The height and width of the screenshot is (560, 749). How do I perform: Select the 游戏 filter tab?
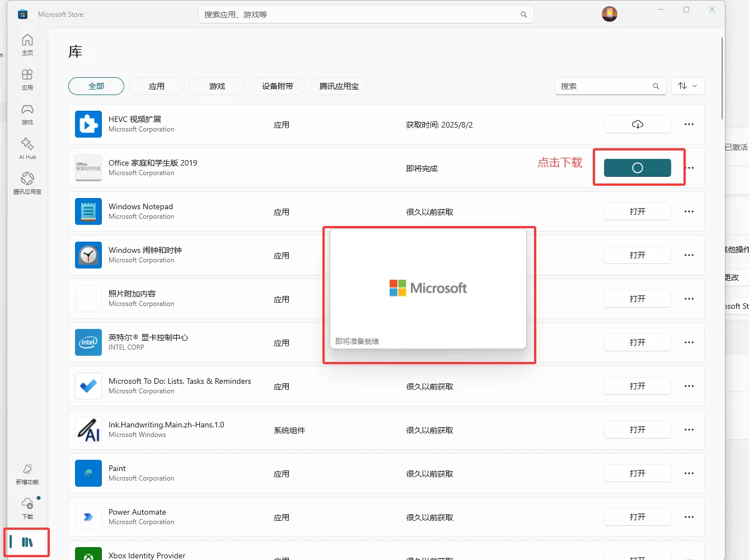(217, 86)
